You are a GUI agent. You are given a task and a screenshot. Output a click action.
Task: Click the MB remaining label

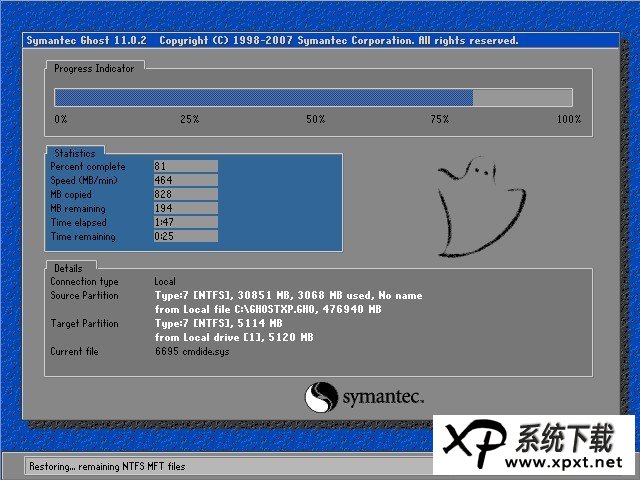click(78, 209)
